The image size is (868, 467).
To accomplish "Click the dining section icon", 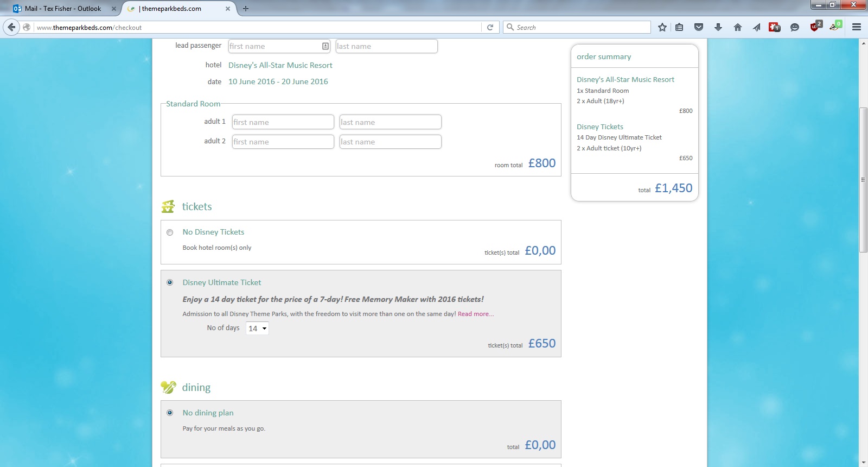I will pyautogui.click(x=168, y=387).
